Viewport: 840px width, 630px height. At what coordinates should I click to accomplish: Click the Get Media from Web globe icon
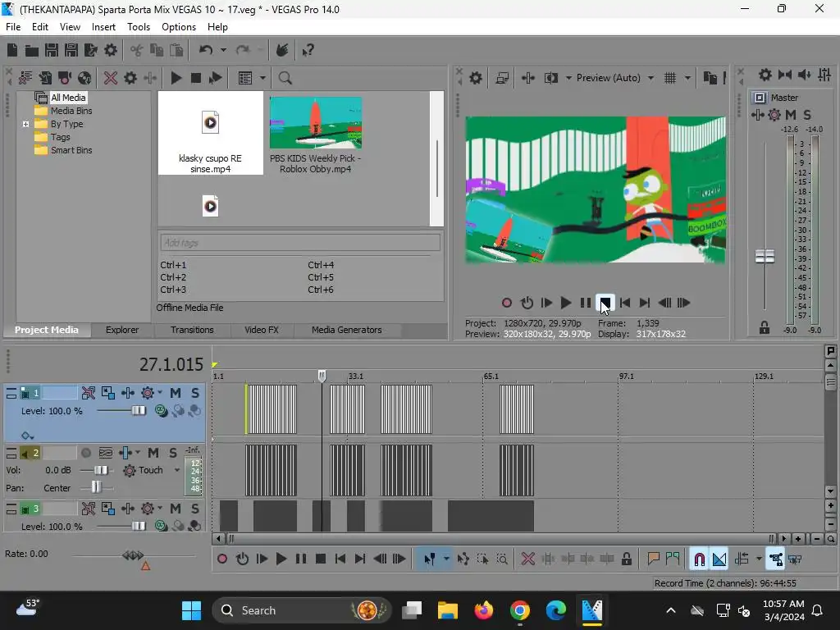pyautogui.click(x=84, y=78)
